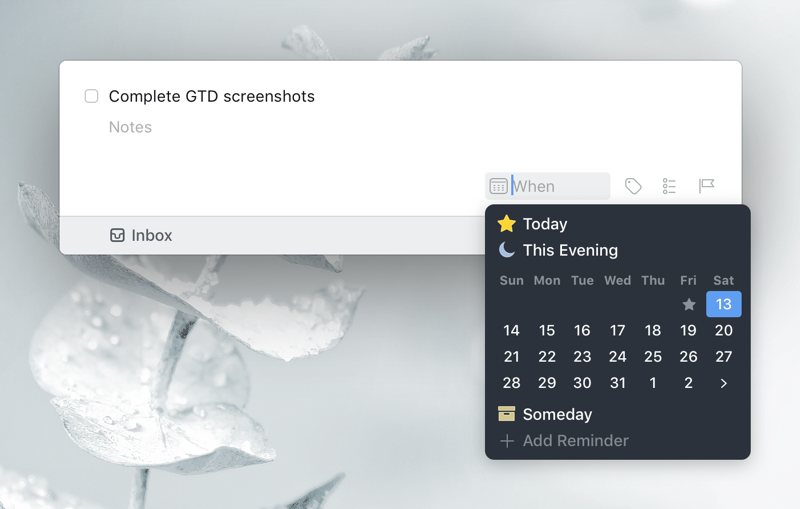The image size is (800, 509).
Task: Click the yellow star Today icon
Action: coord(507,224)
